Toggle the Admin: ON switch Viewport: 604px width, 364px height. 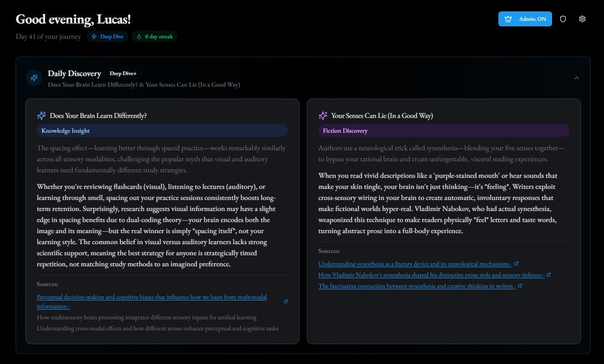[x=525, y=19]
